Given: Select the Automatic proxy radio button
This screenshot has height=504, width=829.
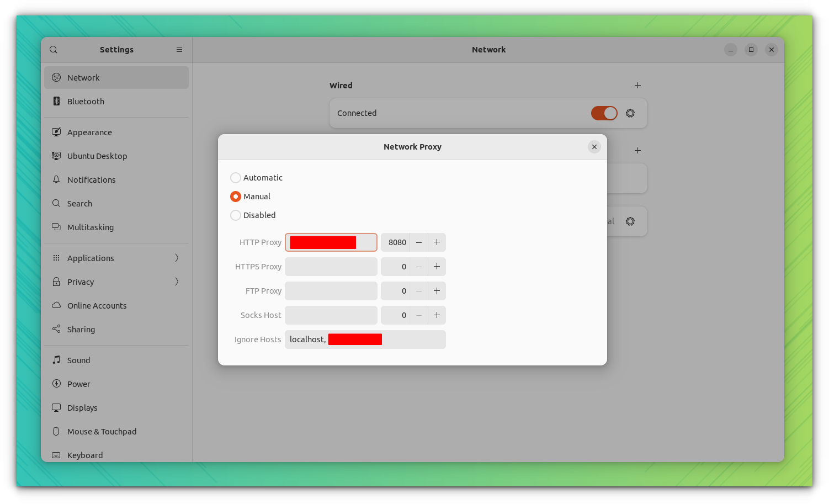Looking at the screenshot, I should point(236,178).
